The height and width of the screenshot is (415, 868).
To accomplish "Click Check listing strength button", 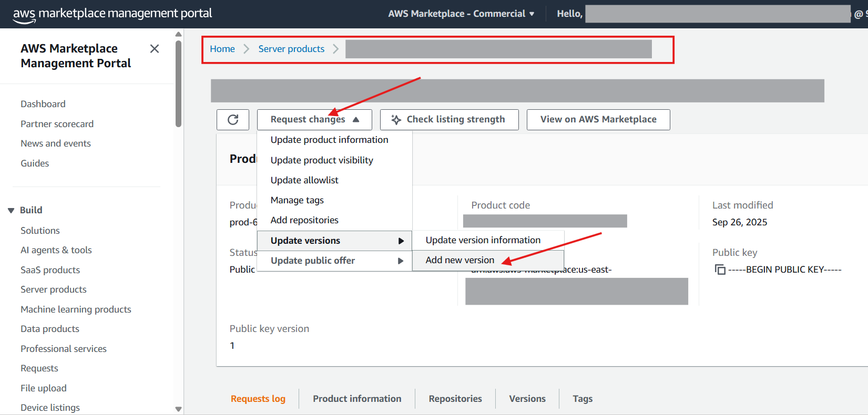I will point(450,120).
